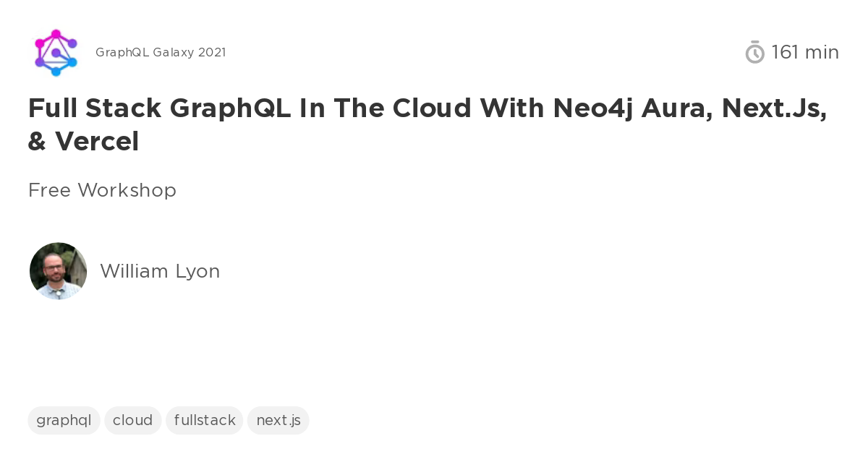This screenshot has height=454, width=868.
Task: Click the GraphQL Galaxy 2021 event label
Action: [161, 52]
